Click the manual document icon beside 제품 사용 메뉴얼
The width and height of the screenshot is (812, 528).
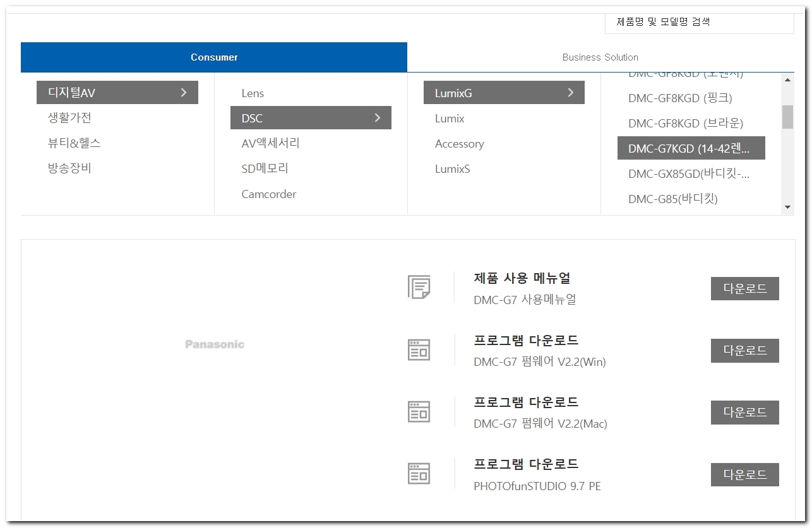tap(419, 287)
